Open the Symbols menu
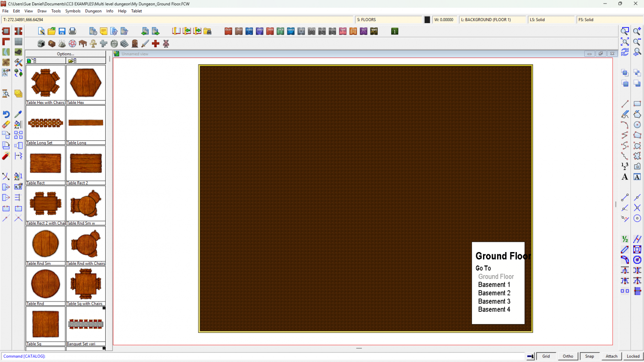Image resolution: width=644 pixels, height=362 pixels. [73, 11]
